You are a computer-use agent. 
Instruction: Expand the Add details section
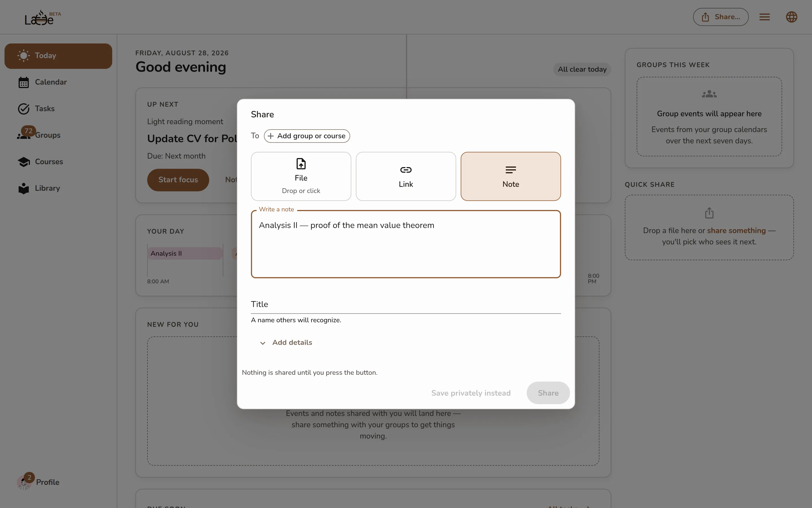pos(286,343)
